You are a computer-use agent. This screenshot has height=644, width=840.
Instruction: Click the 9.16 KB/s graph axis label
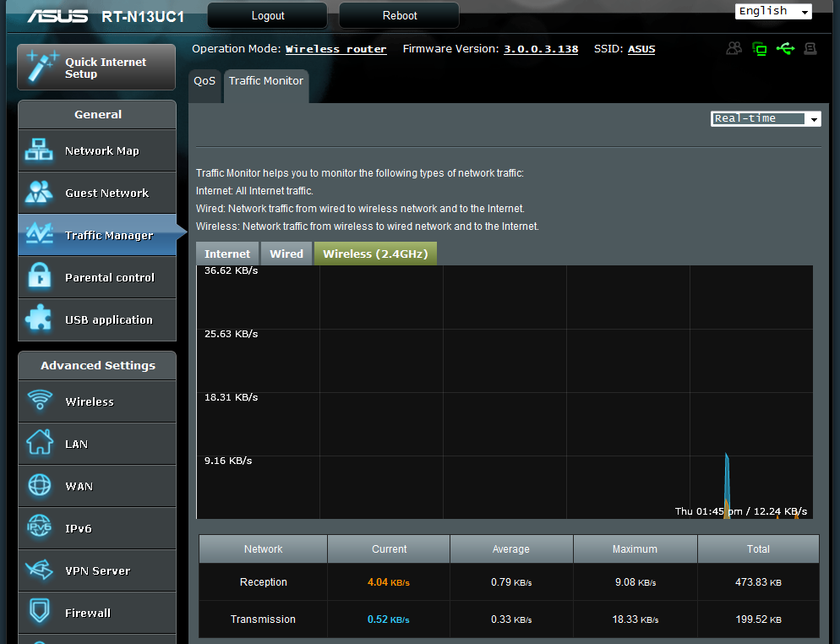click(227, 461)
